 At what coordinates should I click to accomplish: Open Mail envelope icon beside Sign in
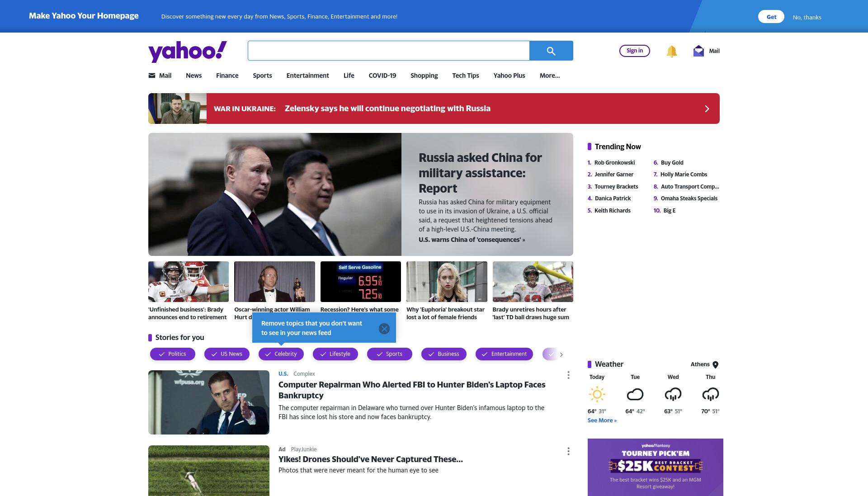[698, 51]
